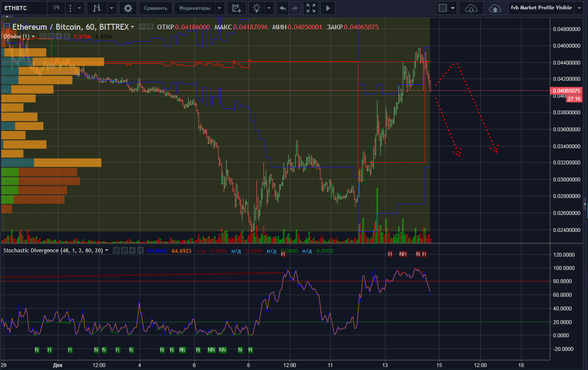The width and height of the screenshot is (588, 370).
Task: Expand the chart style dropdown arrow
Action: pos(111,8)
